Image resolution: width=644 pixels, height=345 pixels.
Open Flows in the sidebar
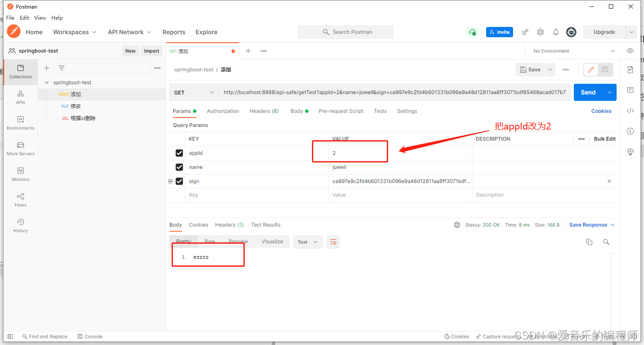point(21,200)
